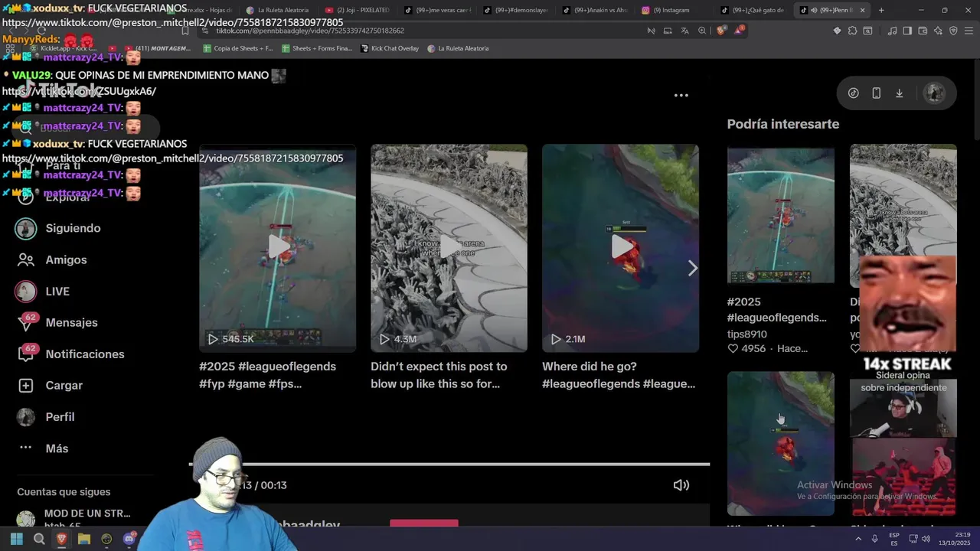Open Notificaciones in TikTok sidebar
The width and height of the screenshot is (980, 551).
click(x=70, y=354)
